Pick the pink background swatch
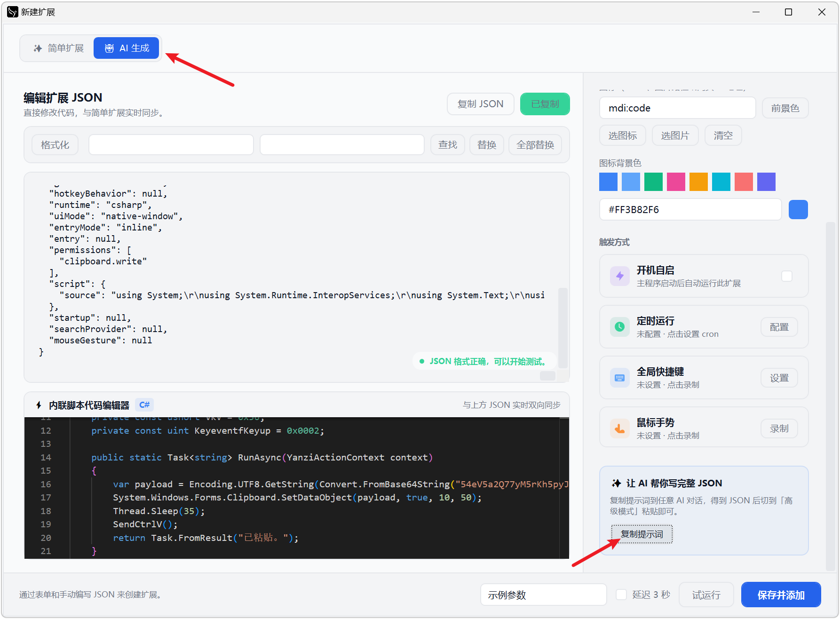The width and height of the screenshot is (840, 619). 676,182
